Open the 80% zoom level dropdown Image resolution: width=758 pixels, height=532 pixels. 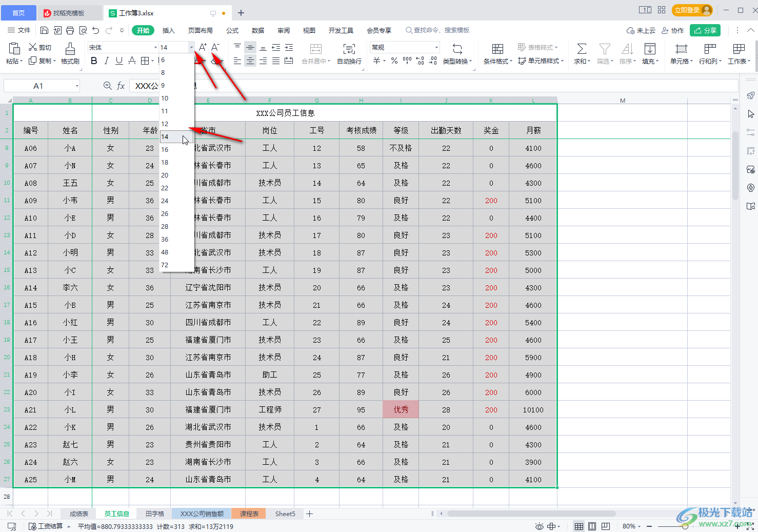tap(632, 526)
